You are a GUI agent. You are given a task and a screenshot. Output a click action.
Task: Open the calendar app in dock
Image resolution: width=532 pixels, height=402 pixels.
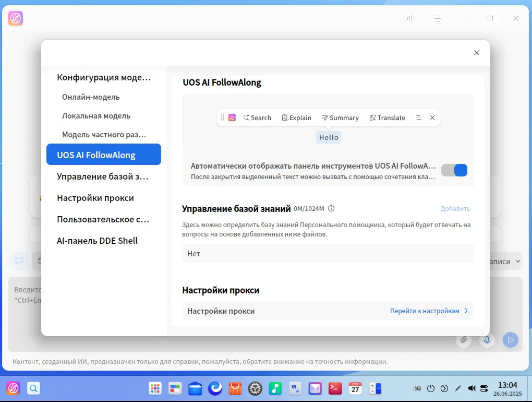pyautogui.click(x=355, y=388)
